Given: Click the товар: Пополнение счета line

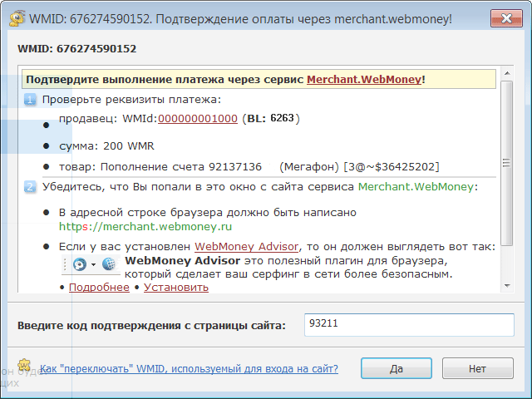Looking at the screenshot, I should tap(249, 167).
